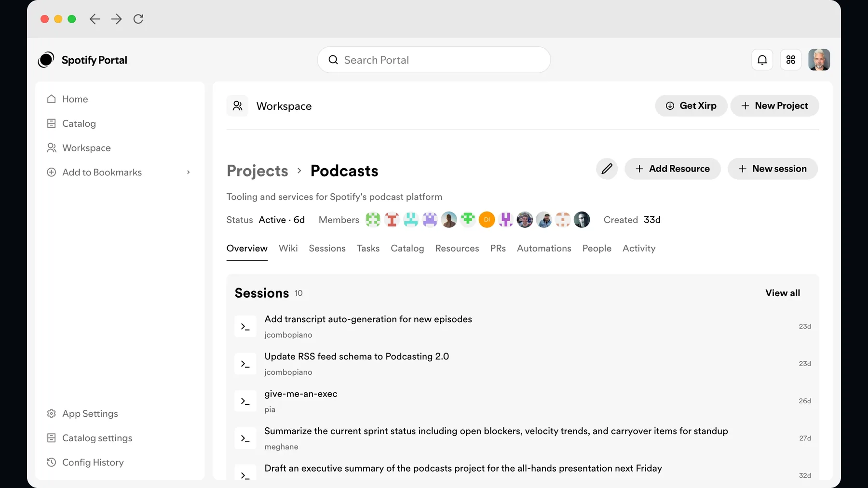Viewport: 868px width, 488px height.
Task: Click the Add Resource button
Action: (673, 169)
